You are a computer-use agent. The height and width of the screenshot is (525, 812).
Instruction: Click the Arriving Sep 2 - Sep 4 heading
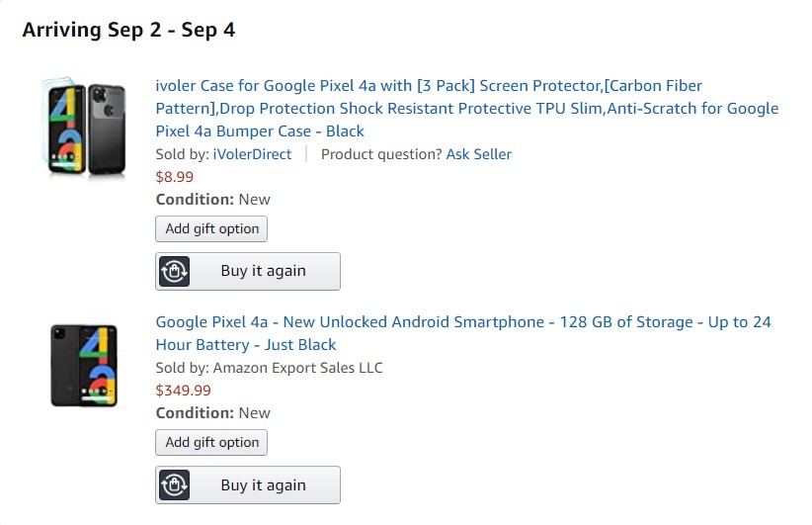pos(128,30)
